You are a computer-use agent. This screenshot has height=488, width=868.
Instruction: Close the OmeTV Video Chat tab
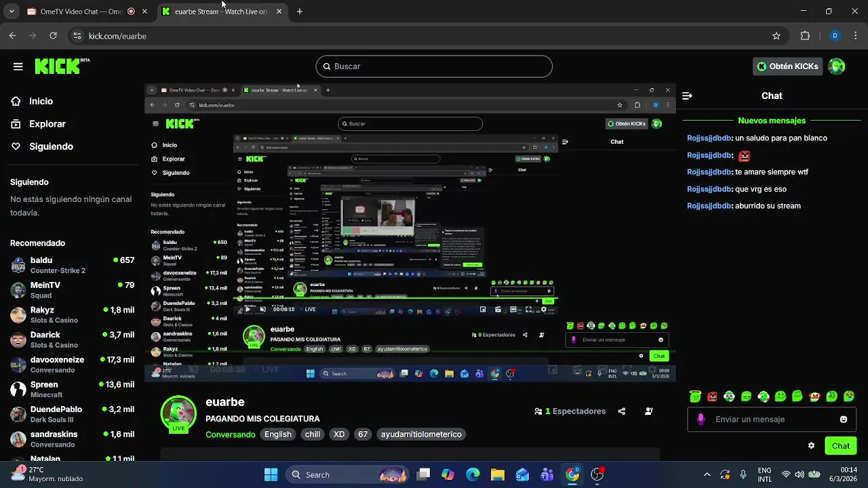144,12
